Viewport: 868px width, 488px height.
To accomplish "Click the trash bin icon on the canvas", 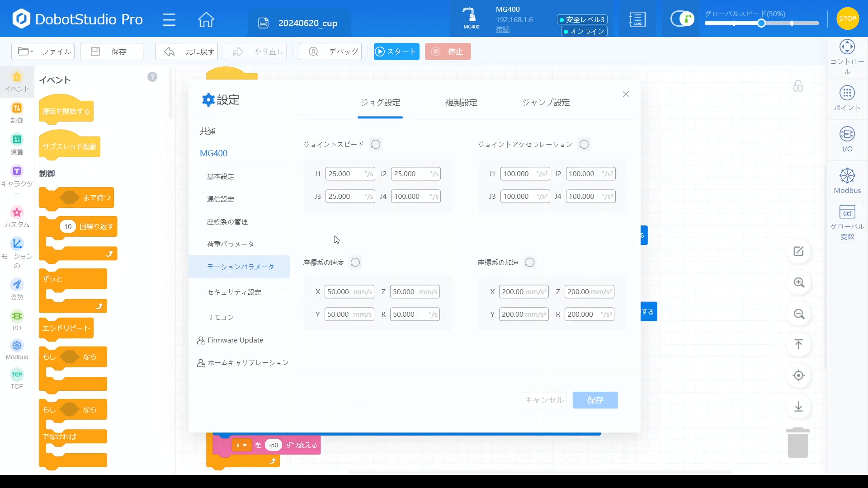I will point(798,442).
